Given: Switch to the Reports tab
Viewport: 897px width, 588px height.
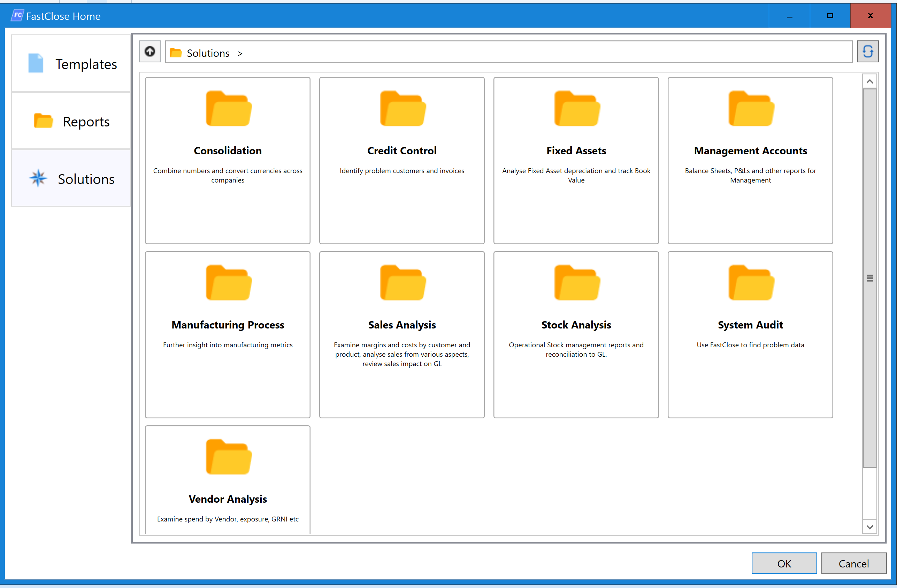Looking at the screenshot, I should pyautogui.click(x=71, y=121).
